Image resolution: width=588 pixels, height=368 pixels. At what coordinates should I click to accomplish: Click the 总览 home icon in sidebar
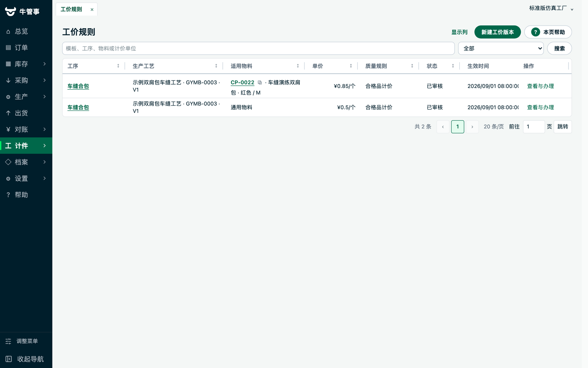point(8,32)
